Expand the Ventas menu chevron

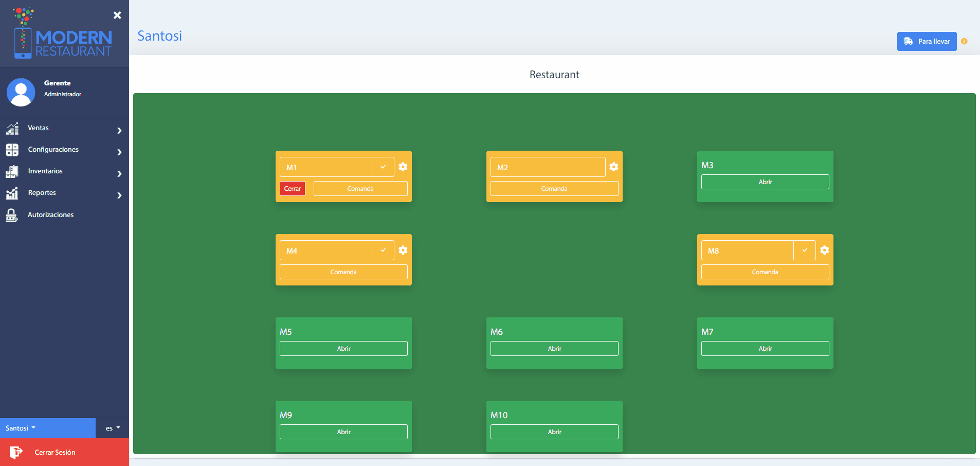119,131
